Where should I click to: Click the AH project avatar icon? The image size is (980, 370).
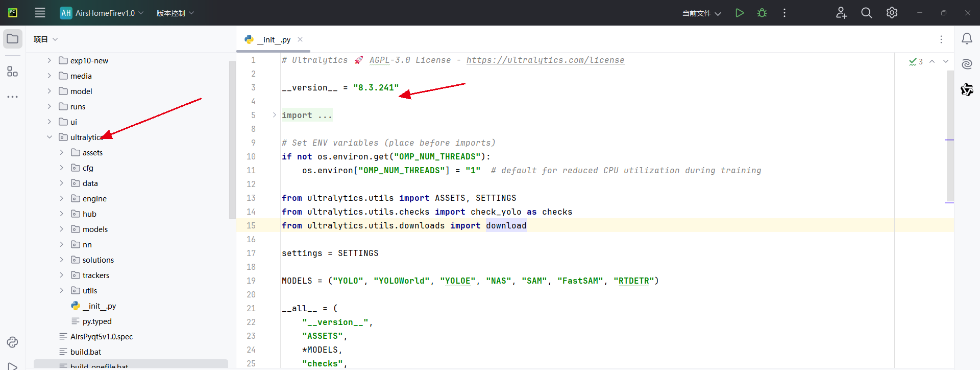click(x=66, y=13)
